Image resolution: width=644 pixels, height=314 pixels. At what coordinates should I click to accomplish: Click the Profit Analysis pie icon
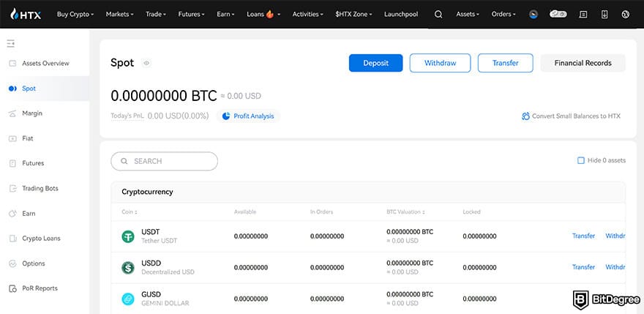(226, 116)
